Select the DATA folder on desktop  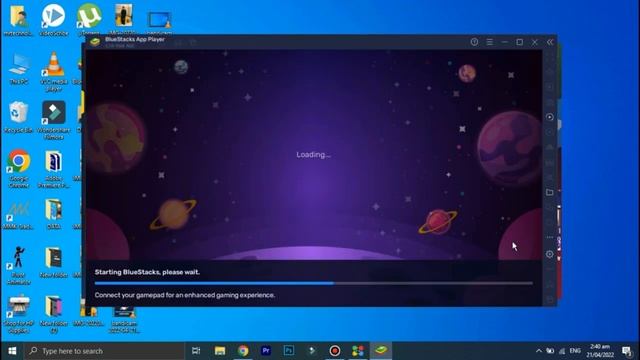[54, 213]
